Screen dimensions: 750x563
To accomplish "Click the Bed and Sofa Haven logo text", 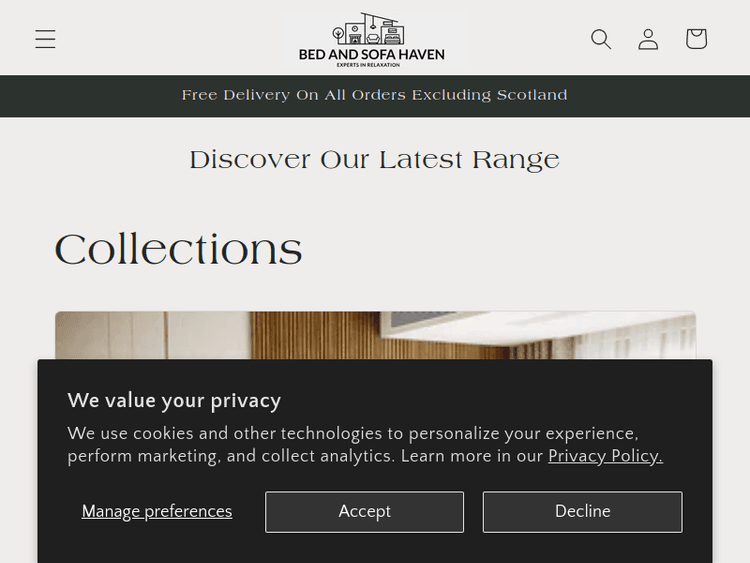I will (x=371, y=54).
